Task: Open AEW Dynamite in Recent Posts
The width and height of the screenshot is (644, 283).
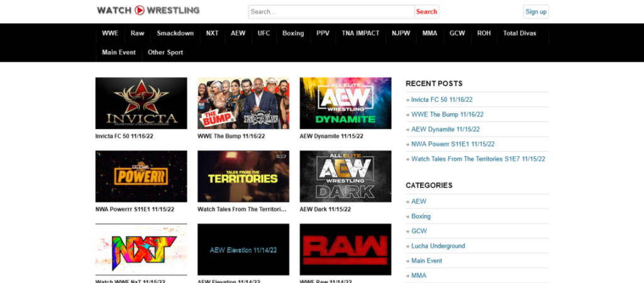Action: (x=445, y=130)
